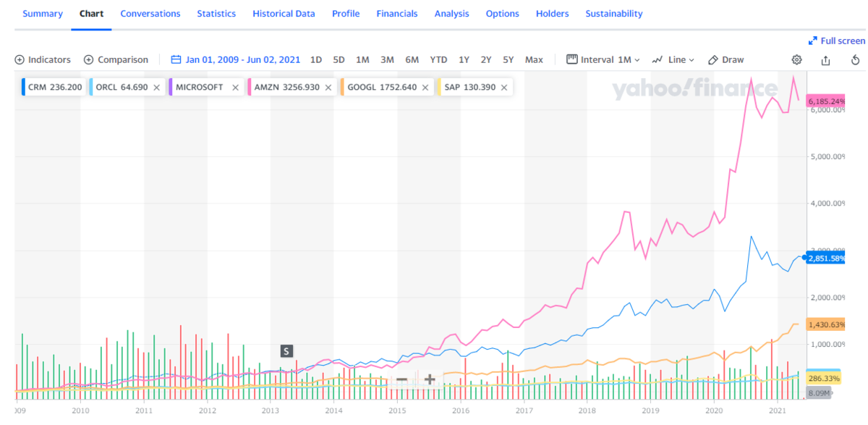Click the CRM 236.200 legend label
Screen dimensions: 868x425
[55, 87]
